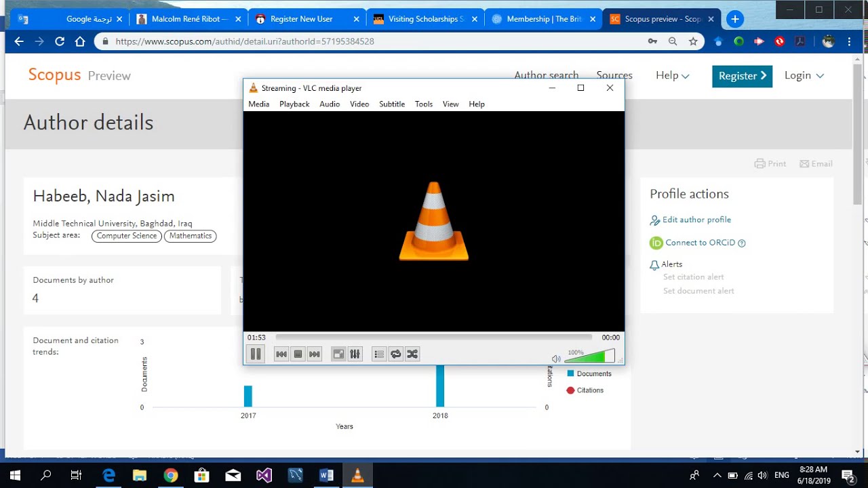
Task: Close the Scopus preview tab
Action: coord(711,19)
